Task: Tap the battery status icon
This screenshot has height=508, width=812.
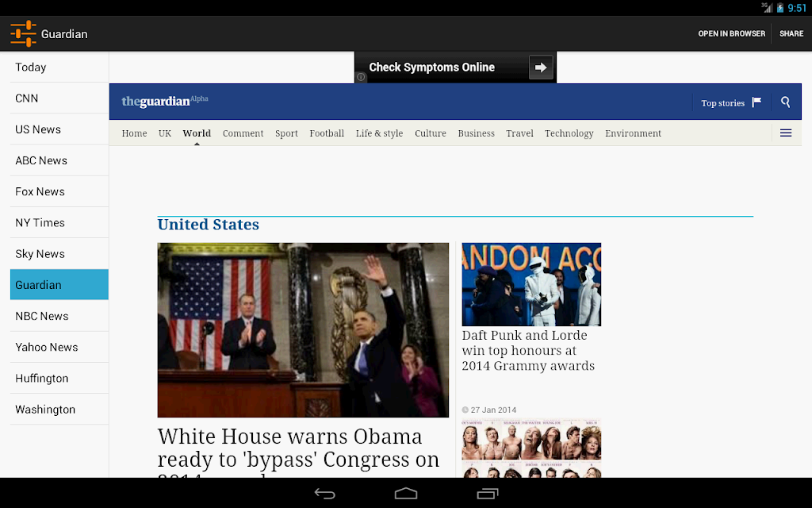Action: [780, 8]
